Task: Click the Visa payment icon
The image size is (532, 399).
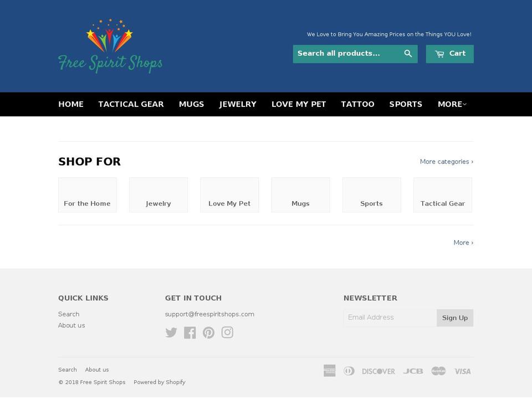Action: tap(462, 371)
